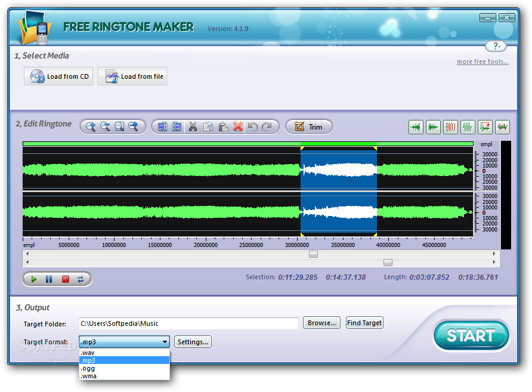Viewport: 532px width, 392px height.
Task: Minimize the Free Ringtone Maker window
Action: click(487, 18)
